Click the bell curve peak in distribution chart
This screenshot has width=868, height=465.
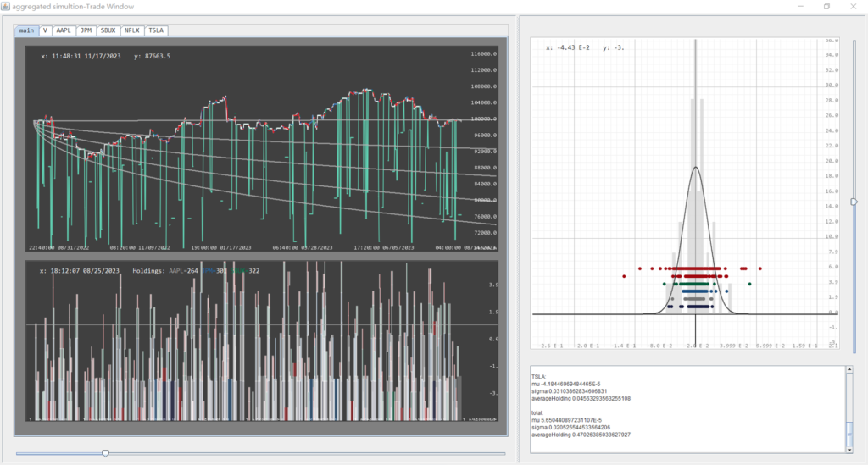(x=696, y=168)
